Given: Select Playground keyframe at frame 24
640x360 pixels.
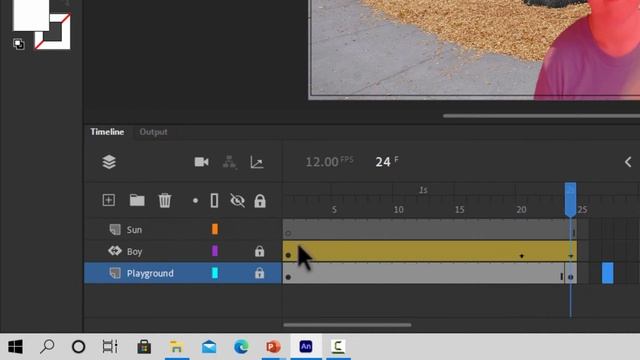Looking at the screenshot, I should [571, 277].
